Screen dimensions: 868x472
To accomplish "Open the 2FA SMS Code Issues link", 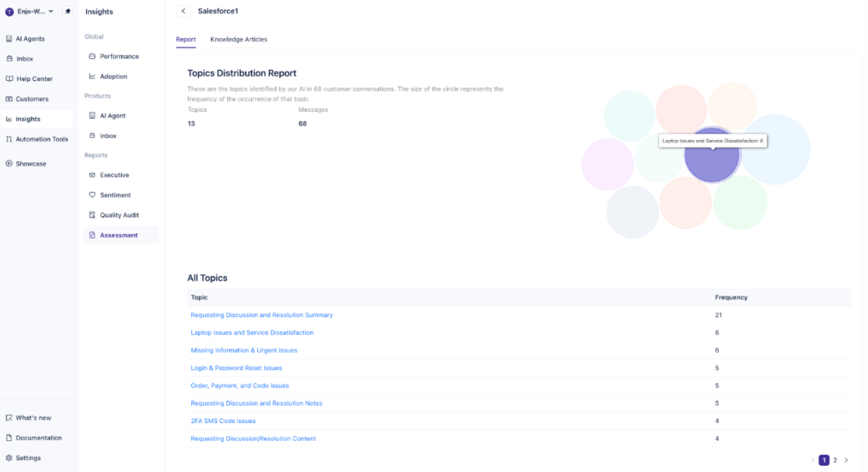I will pyautogui.click(x=223, y=421).
